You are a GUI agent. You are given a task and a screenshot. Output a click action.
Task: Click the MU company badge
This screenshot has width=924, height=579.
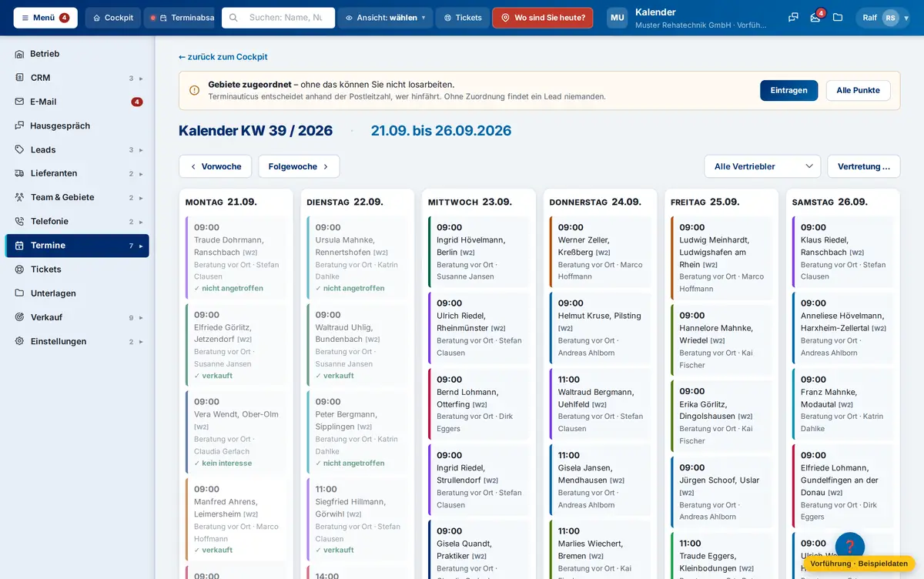(618, 18)
